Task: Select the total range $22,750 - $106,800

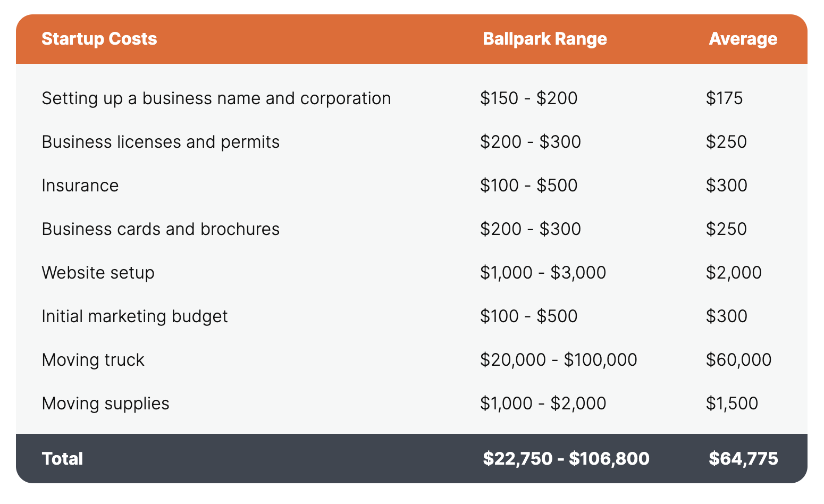Action: coord(566,458)
